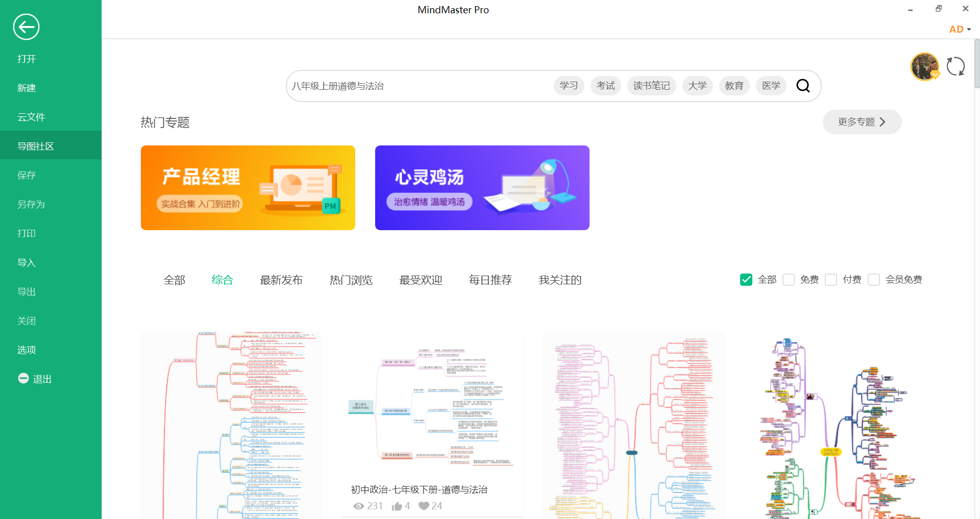Click the 教育 search tag
This screenshot has width=980, height=519.
point(734,86)
